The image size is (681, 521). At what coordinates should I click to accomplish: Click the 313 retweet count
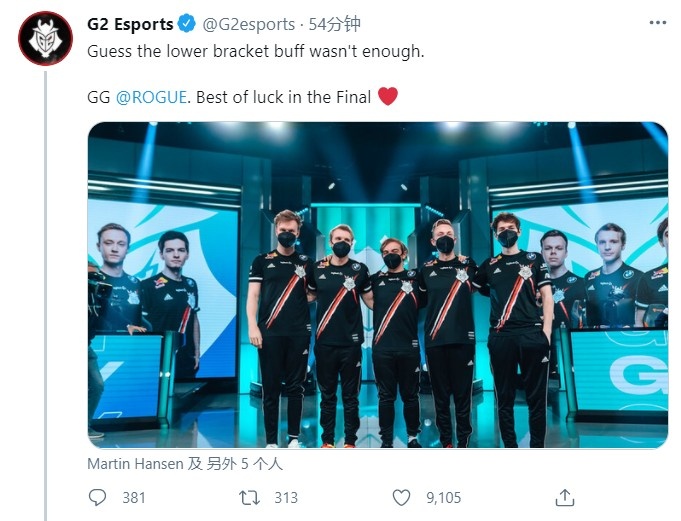pyautogui.click(x=286, y=498)
